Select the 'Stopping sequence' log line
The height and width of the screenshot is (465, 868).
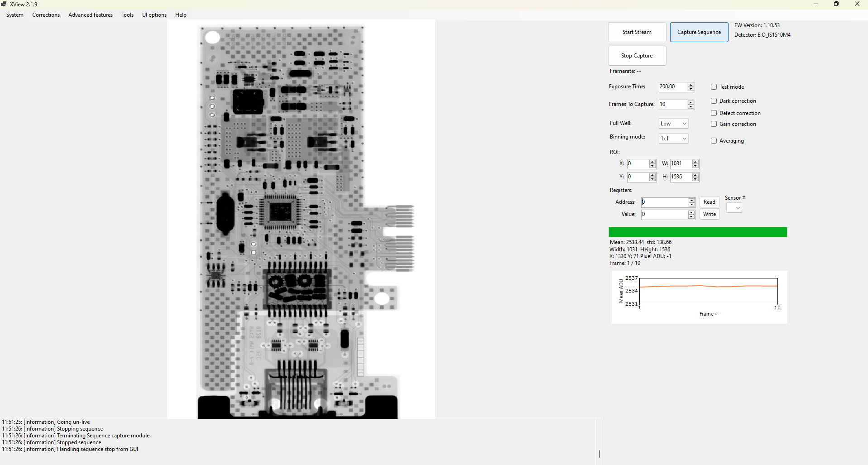pos(53,429)
